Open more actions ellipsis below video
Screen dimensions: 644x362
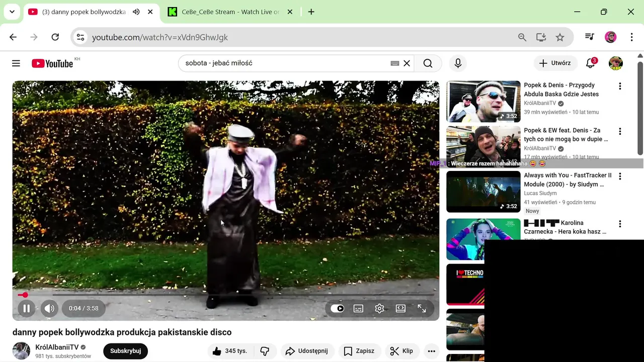coord(431,351)
